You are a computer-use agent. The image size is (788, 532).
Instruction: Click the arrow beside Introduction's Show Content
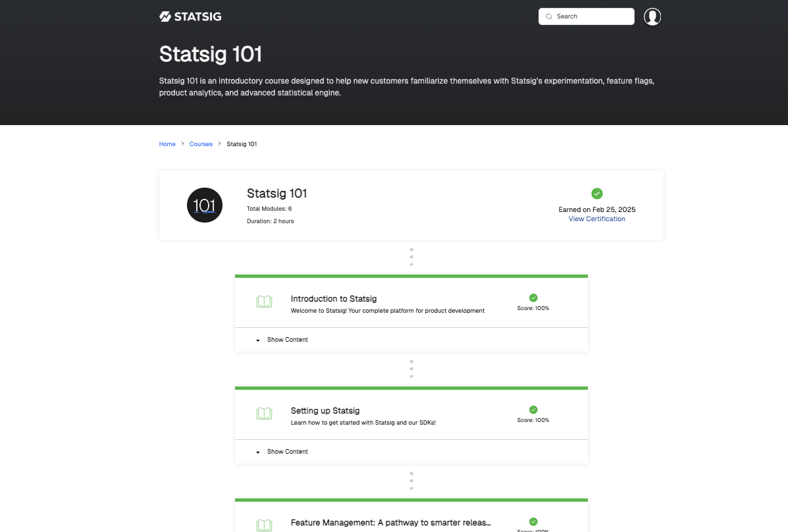tap(258, 340)
